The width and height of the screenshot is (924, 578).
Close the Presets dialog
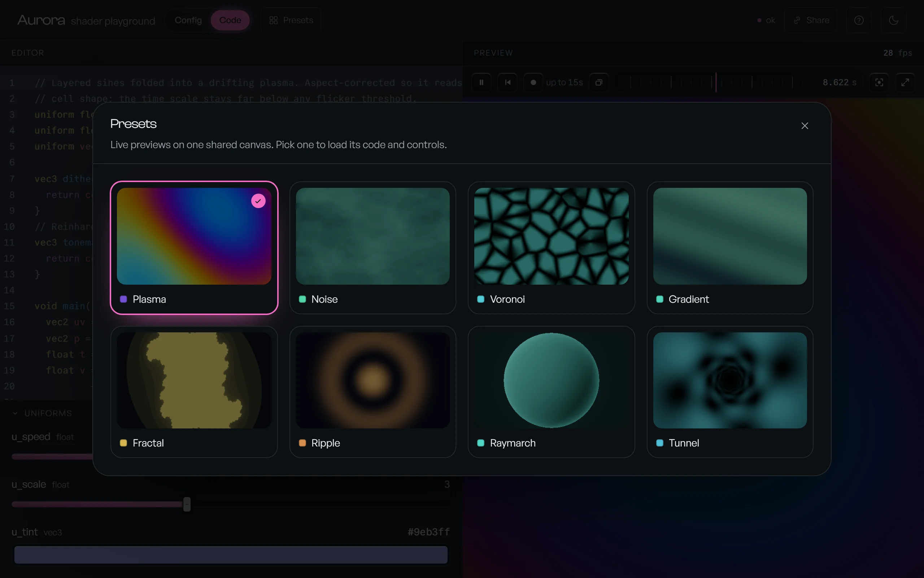pyautogui.click(x=805, y=126)
